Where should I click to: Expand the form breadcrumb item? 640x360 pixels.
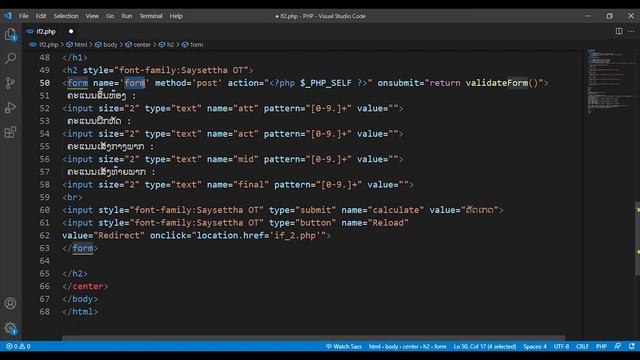coord(192,44)
